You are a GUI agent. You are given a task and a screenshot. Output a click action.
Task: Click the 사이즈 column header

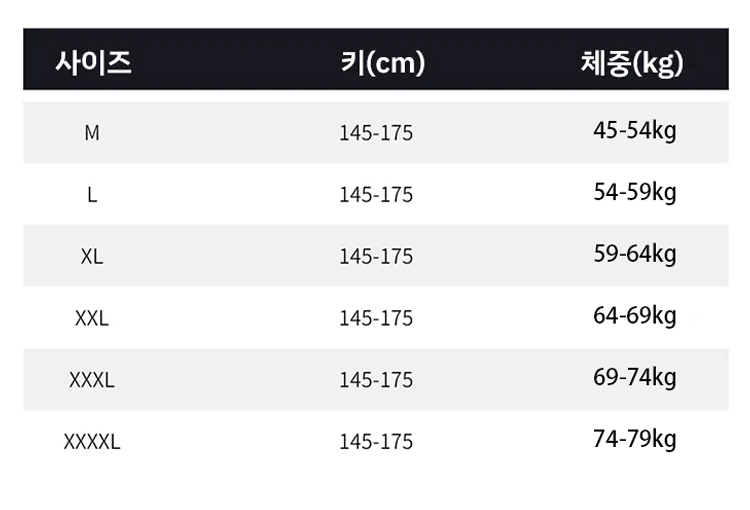[x=93, y=63]
